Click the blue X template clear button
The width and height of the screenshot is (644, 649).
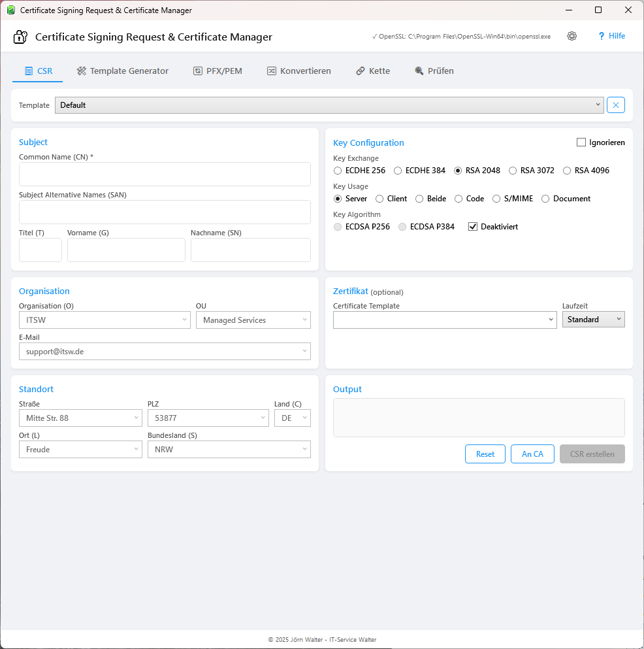coord(615,105)
